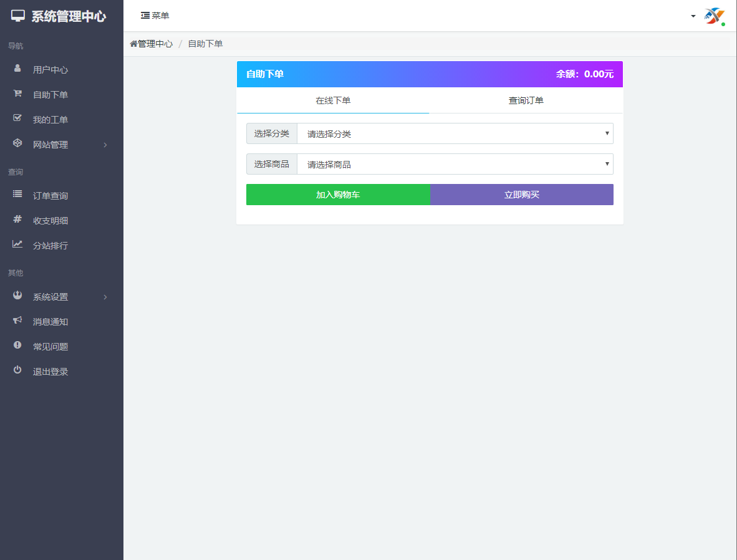The width and height of the screenshot is (737, 560).
Task: Toggle the sidebar with the 菜单 button
Action: (155, 16)
